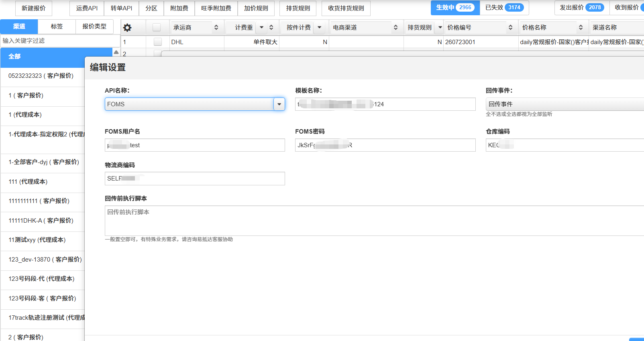Viewport: 644px width, 341px height.
Task: Open 旺季附加费 settings
Action: coord(216,8)
